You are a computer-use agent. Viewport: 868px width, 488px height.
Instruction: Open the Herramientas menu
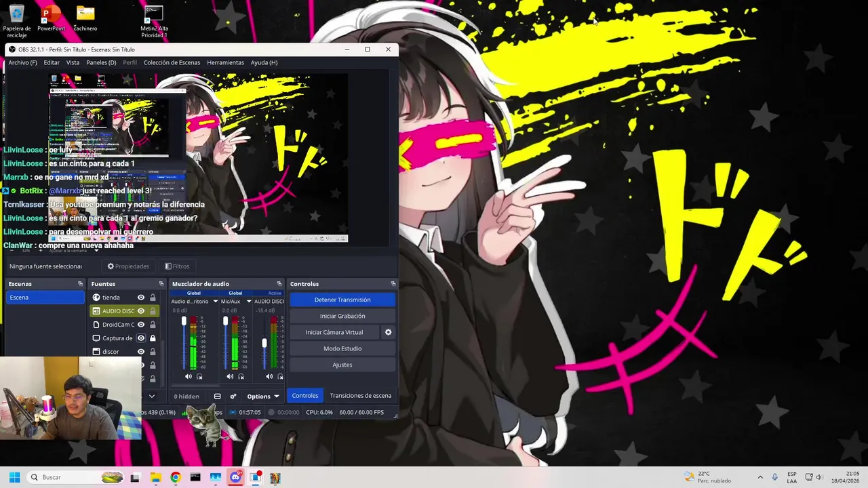pyautogui.click(x=225, y=62)
